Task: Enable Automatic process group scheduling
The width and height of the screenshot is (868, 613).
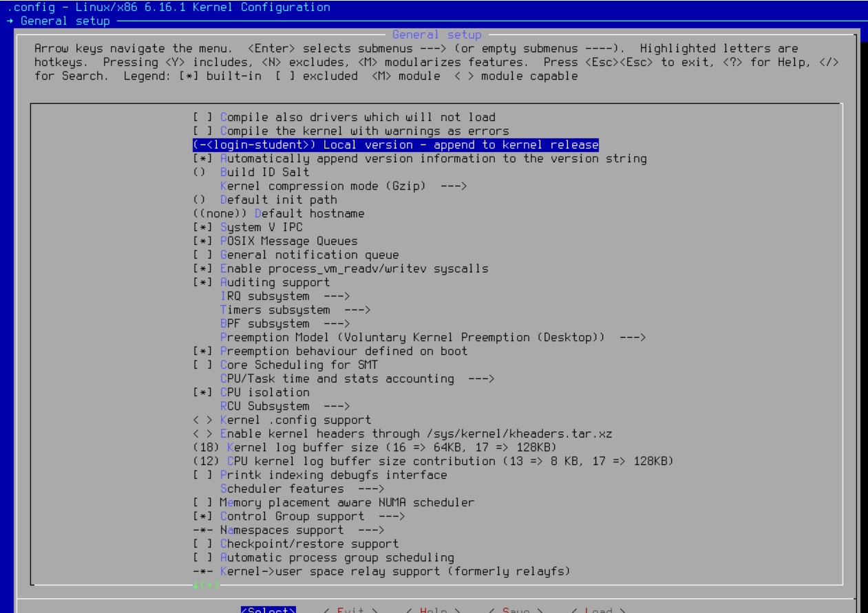Action: click(324, 557)
